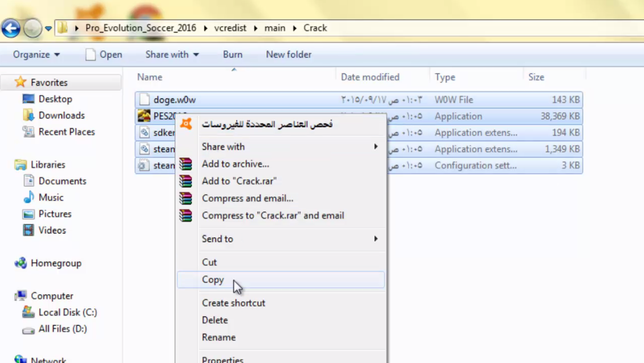644x363 pixels.
Task: Sort by the Size column header
Action: pyautogui.click(x=536, y=77)
